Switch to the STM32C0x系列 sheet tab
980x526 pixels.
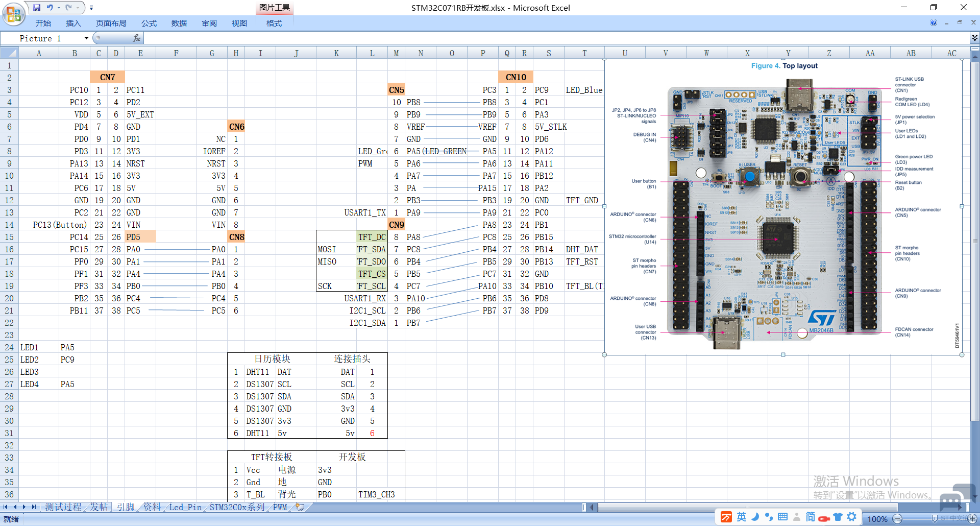click(237, 507)
